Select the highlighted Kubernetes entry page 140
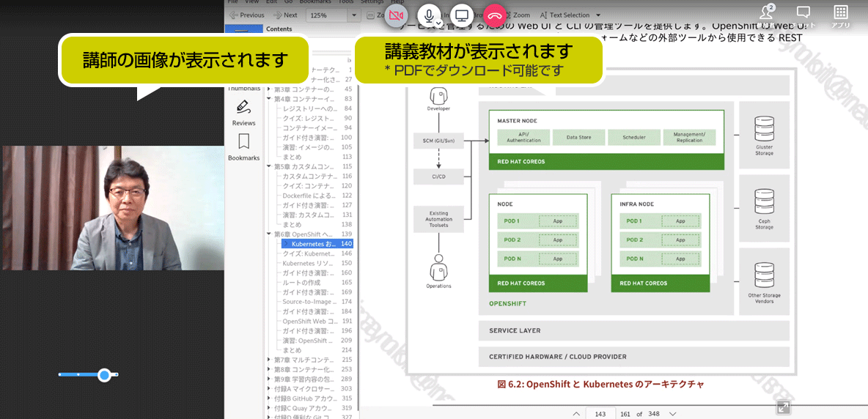Screen dimensions: 868x419 (x=317, y=244)
